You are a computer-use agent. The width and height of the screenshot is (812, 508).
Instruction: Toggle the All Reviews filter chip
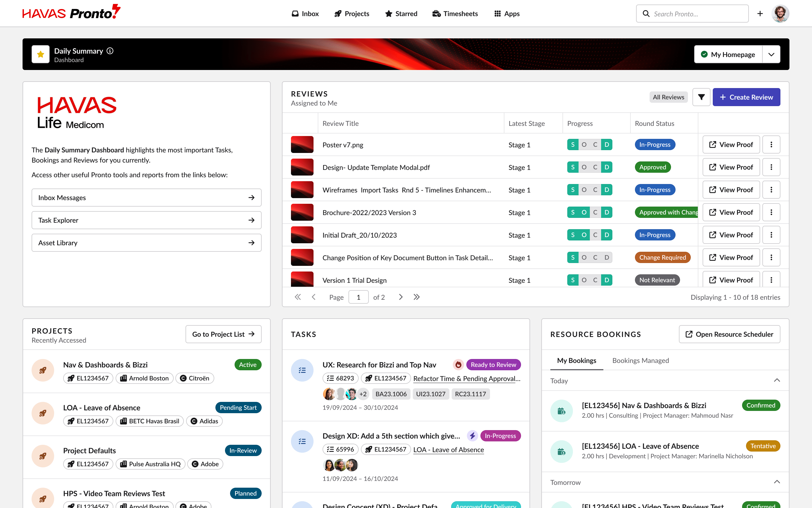pos(668,97)
